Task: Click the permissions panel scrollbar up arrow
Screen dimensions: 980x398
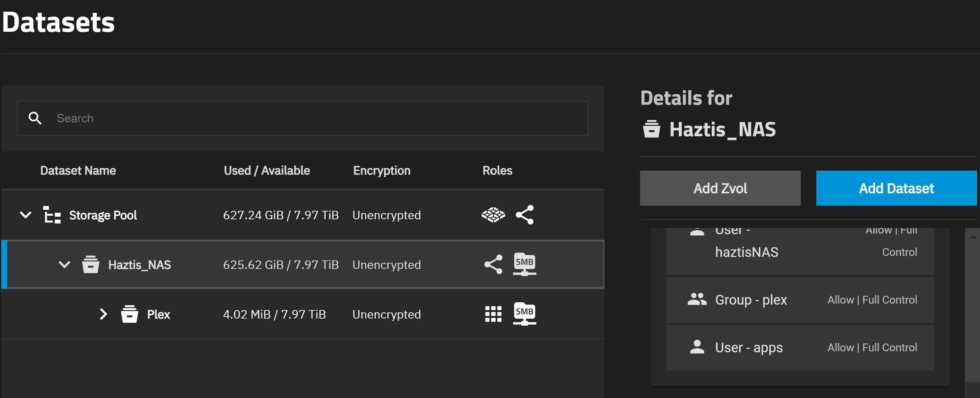Action: [x=973, y=237]
